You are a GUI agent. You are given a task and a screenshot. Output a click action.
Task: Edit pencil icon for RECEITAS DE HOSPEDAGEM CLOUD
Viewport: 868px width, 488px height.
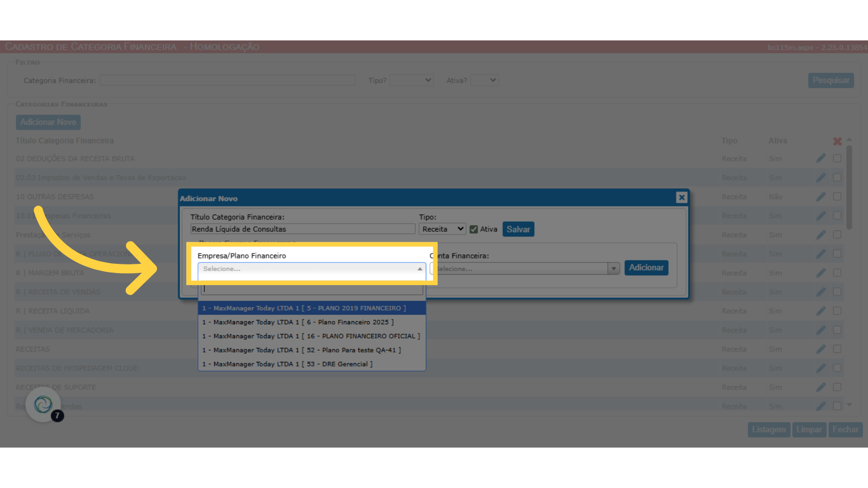pyautogui.click(x=821, y=368)
